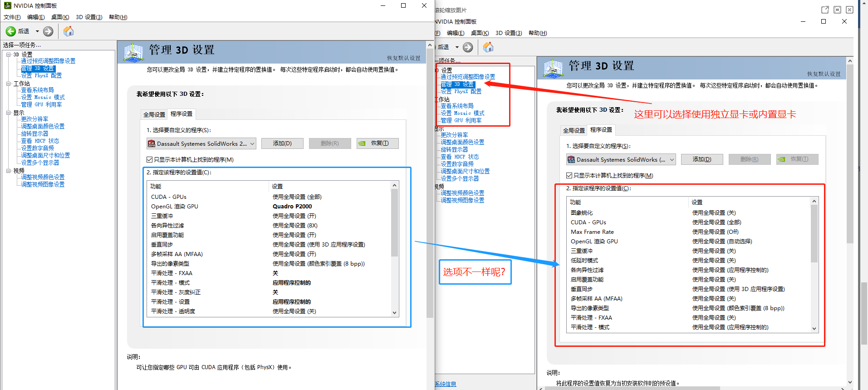Switch to 程序设置 tab in left window

point(181,114)
